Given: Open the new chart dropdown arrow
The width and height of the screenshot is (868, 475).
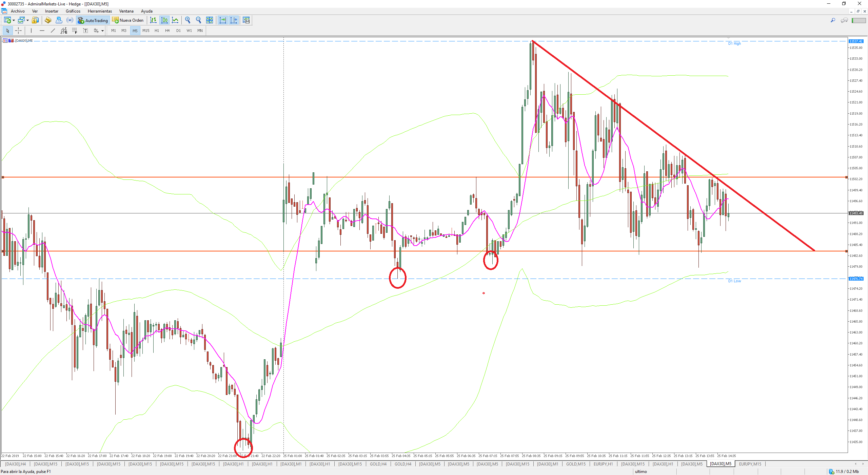Looking at the screenshot, I should click(14, 20).
